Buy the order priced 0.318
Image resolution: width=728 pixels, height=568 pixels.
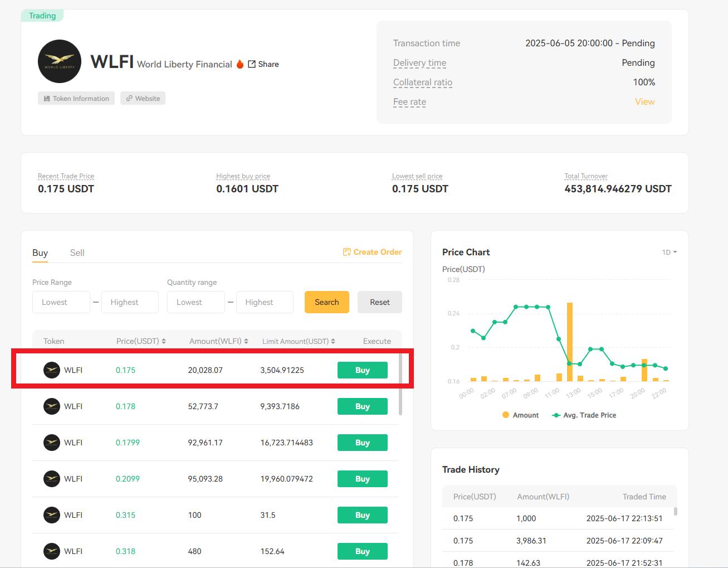click(363, 551)
